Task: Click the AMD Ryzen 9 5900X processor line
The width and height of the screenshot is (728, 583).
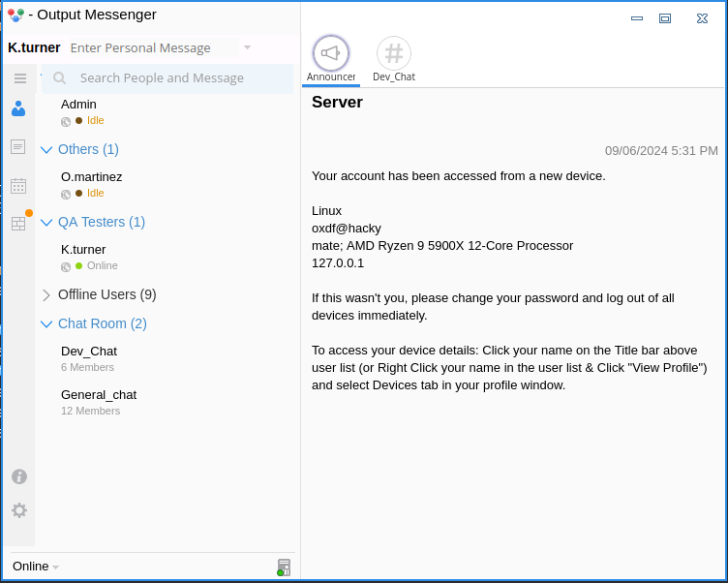Action: tap(442, 246)
